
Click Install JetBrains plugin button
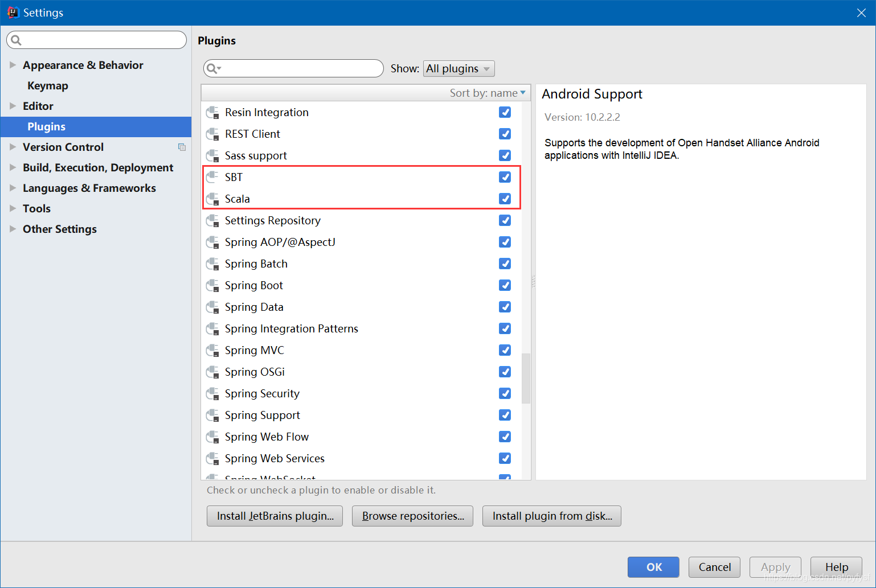tap(275, 516)
